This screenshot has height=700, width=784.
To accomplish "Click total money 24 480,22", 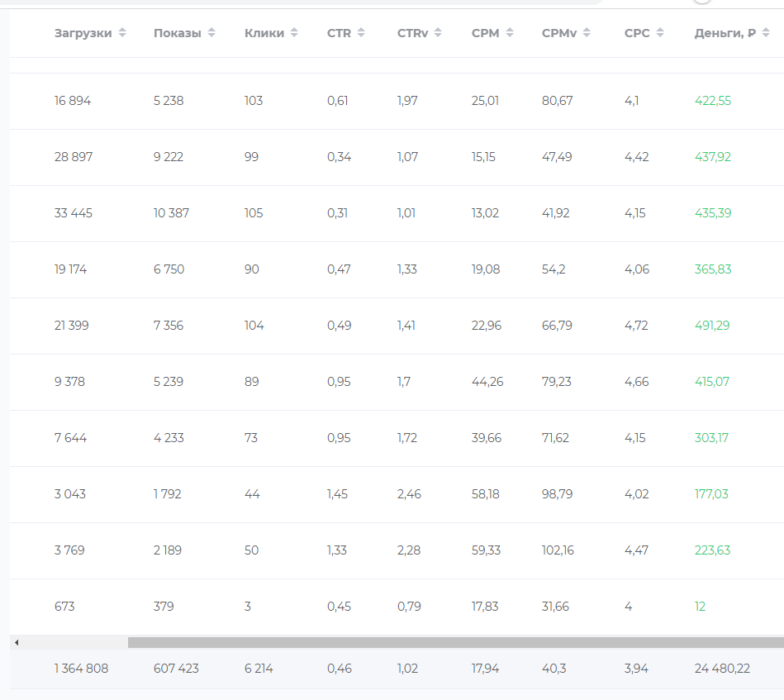I will point(722,669).
